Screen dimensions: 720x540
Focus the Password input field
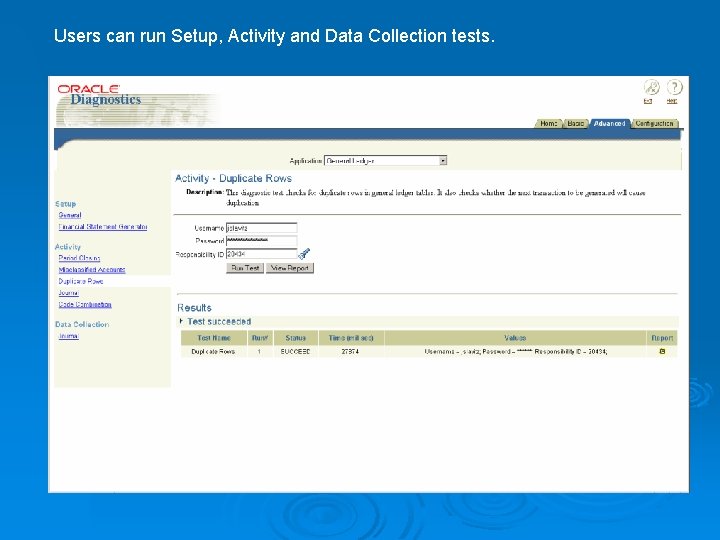click(x=261, y=241)
